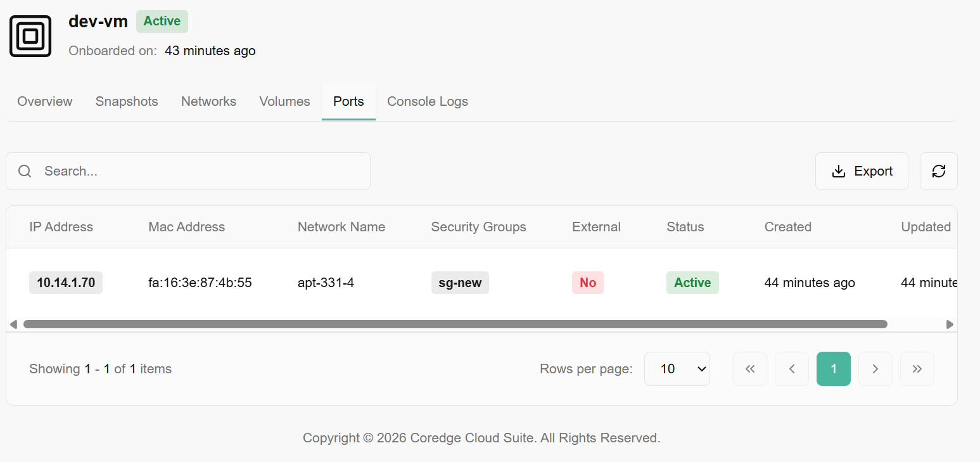The image size is (980, 462).
Task: Click the 10.14.1.70 IP address badge
Action: tap(66, 283)
